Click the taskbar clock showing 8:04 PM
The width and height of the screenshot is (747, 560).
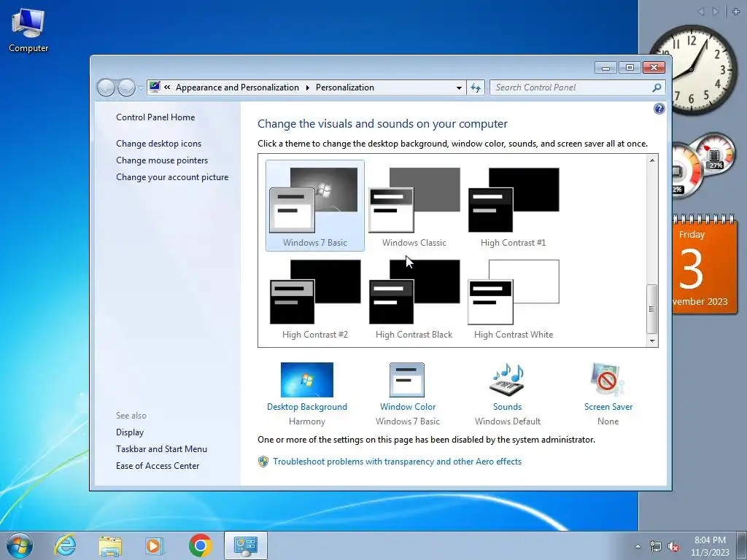710,546
